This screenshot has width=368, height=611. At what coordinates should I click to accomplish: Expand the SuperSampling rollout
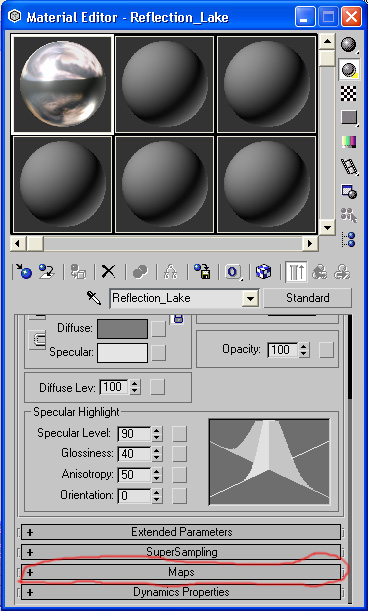(x=181, y=552)
